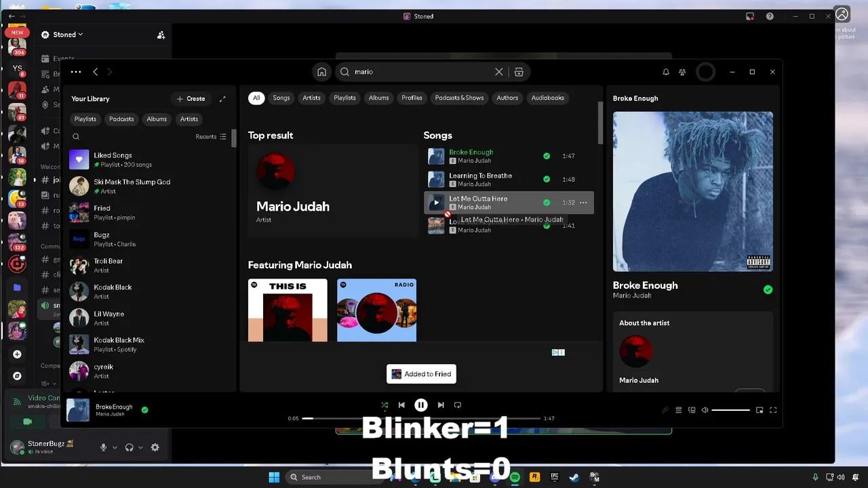This screenshot has height=488, width=868.
Task: Enter Spotify full screen mode
Action: pyautogui.click(x=773, y=410)
